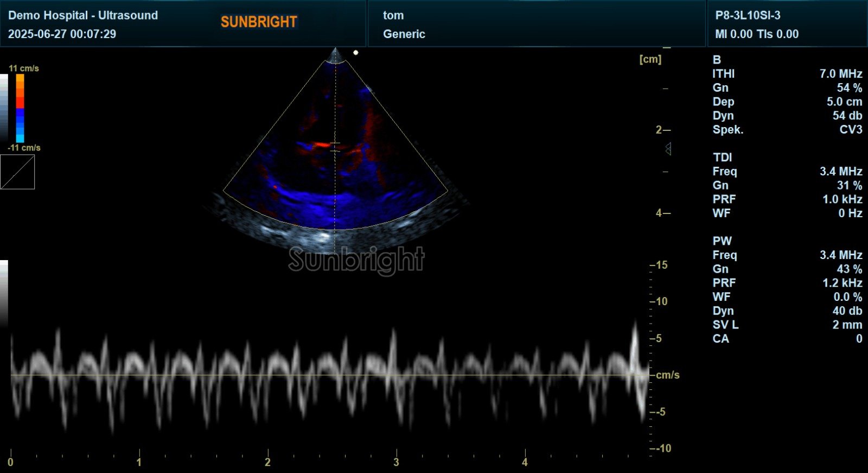
Task: Click the patient name tom
Action: tap(393, 15)
